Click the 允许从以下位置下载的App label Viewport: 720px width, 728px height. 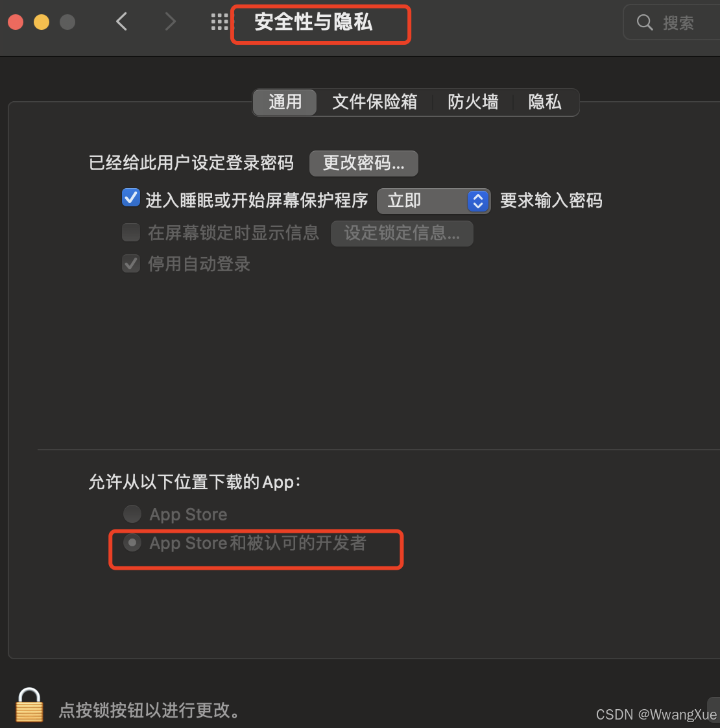pos(195,482)
